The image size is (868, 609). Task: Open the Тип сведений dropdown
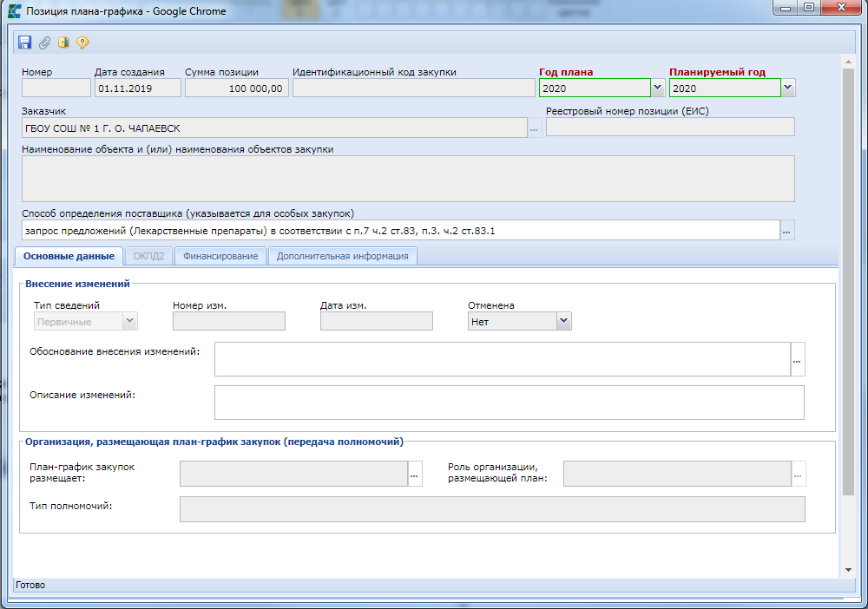[130, 321]
